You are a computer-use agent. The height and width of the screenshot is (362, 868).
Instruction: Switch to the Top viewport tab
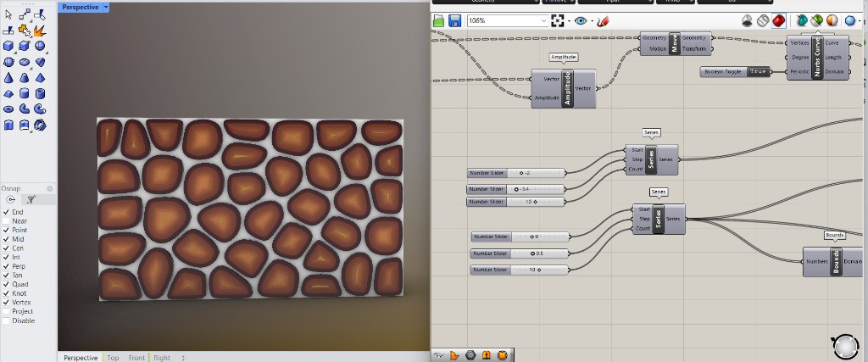(113, 358)
